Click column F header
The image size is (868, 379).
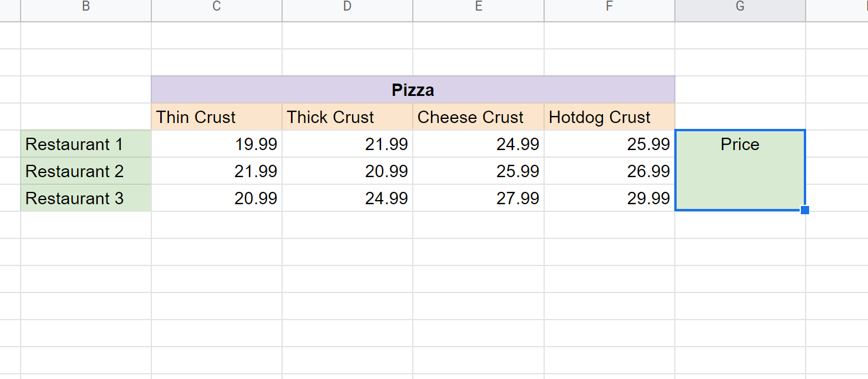[609, 7]
